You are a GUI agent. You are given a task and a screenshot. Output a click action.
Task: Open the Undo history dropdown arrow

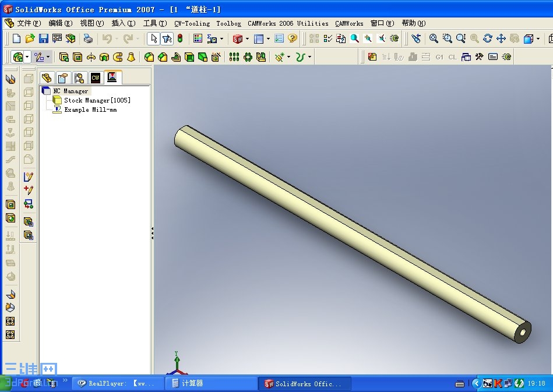pyautogui.click(x=117, y=38)
